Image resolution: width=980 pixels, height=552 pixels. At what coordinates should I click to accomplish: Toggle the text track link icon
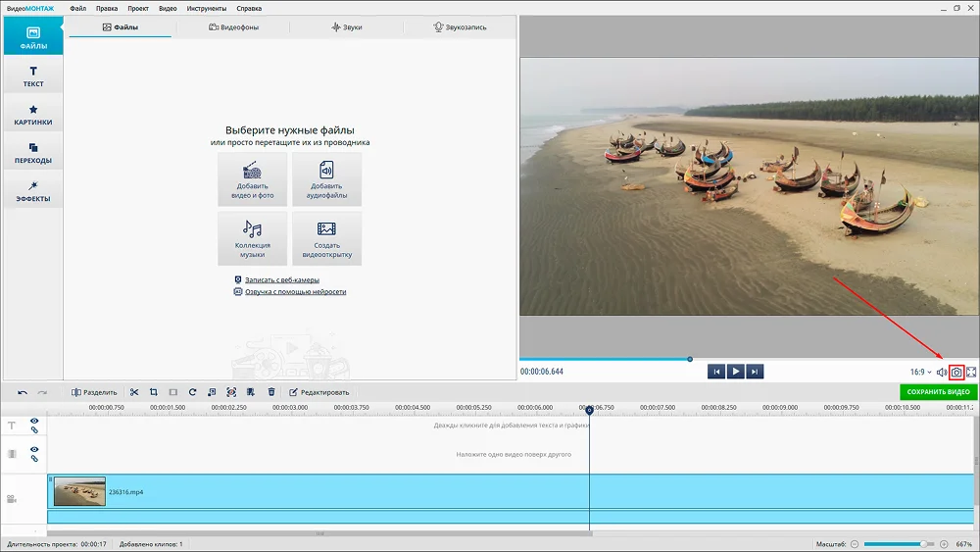pyautogui.click(x=34, y=430)
